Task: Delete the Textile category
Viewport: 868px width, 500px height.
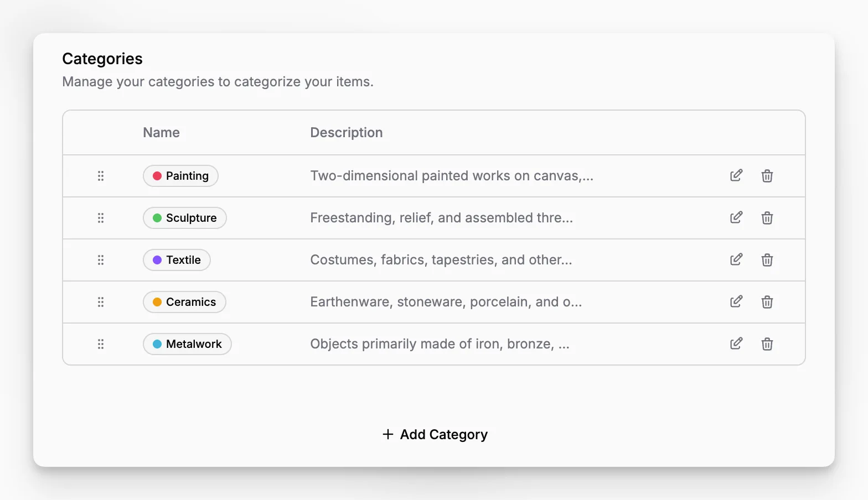Action: click(767, 260)
